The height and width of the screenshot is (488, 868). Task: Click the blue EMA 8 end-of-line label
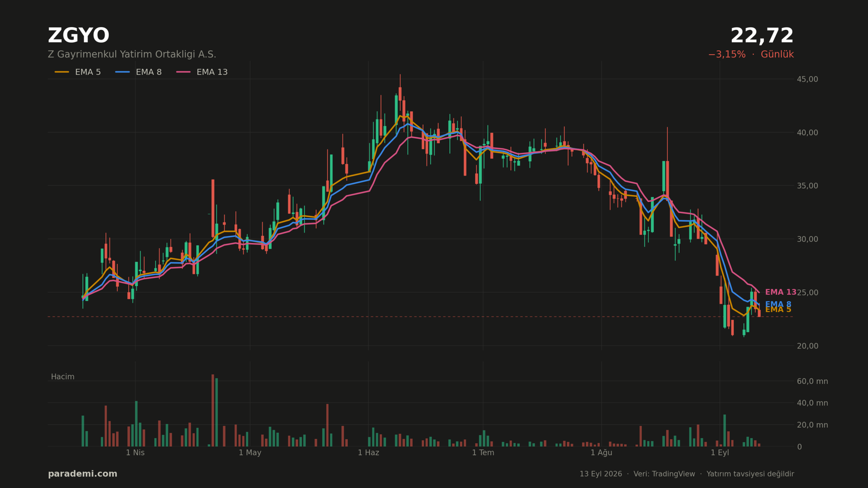[778, 304]
